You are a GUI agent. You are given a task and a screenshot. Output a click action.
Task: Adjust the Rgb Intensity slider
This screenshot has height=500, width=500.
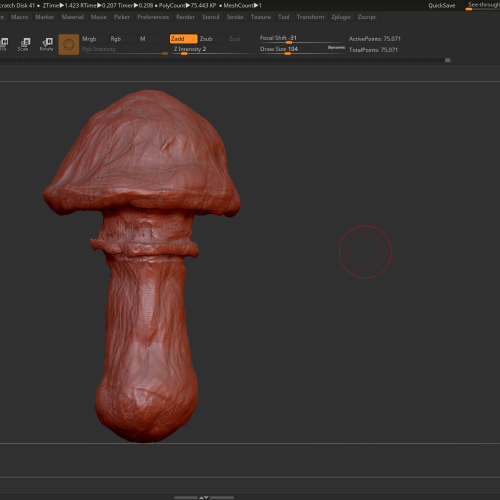pyautogui.click(x=124, y=50)
